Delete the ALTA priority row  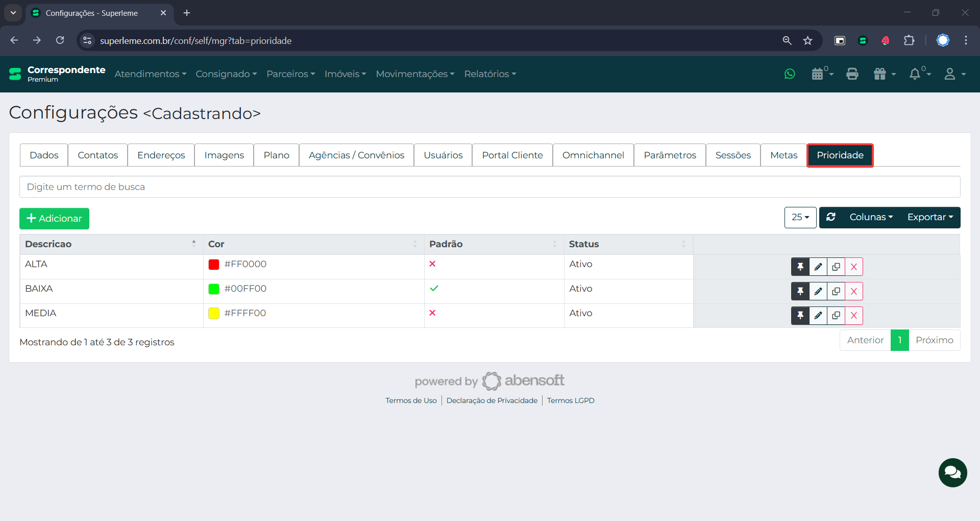pos(853,267)
